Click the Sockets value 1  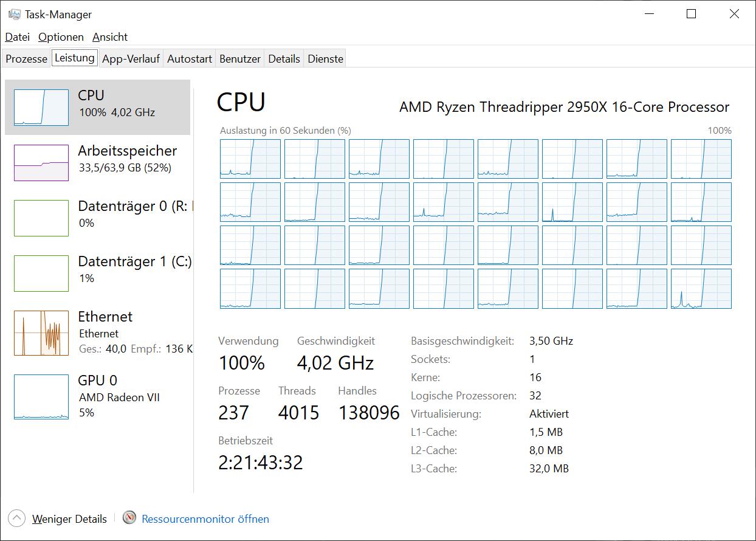(x=532, y=359)
